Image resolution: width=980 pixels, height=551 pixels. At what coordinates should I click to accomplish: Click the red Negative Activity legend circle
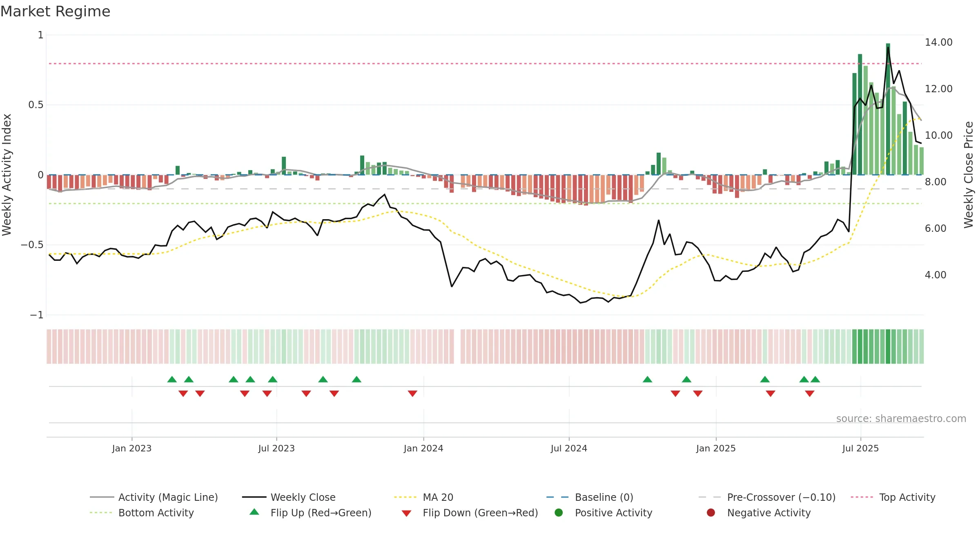tap(711, 513)
